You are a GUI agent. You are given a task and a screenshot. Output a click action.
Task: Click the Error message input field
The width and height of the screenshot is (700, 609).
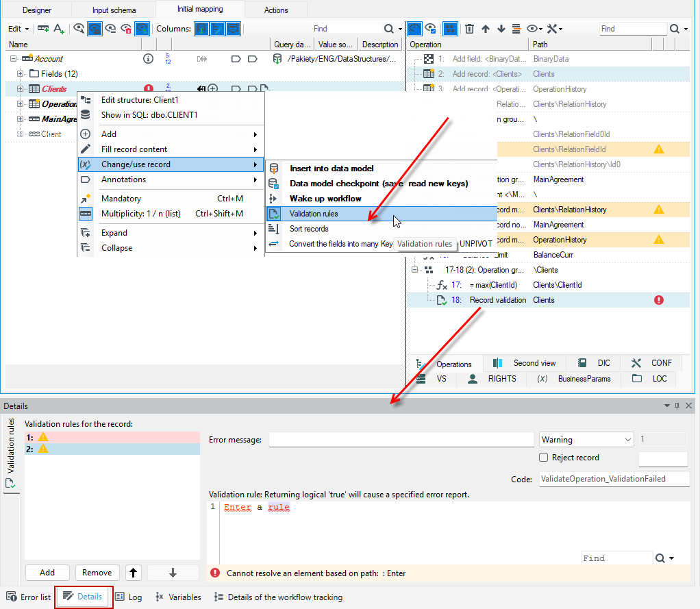tap(401, 439)
